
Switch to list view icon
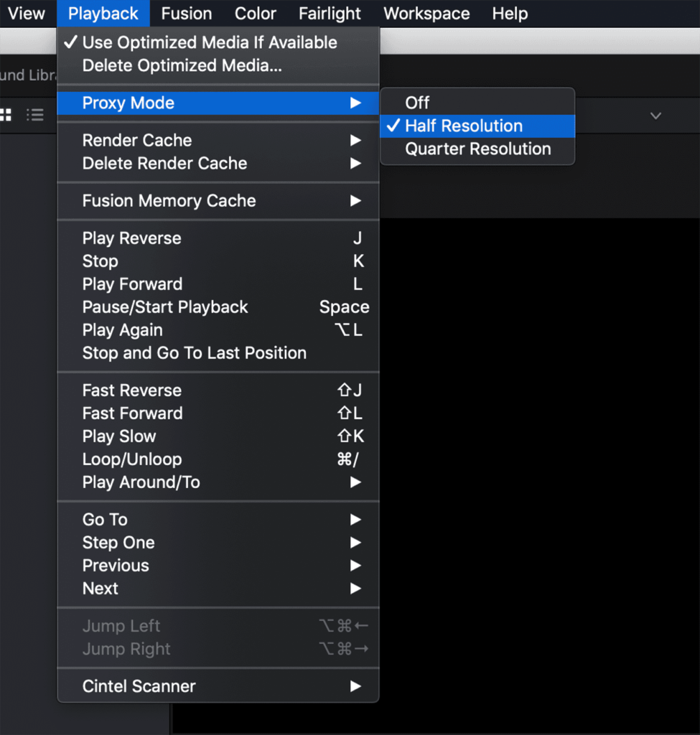coord(35,115)
